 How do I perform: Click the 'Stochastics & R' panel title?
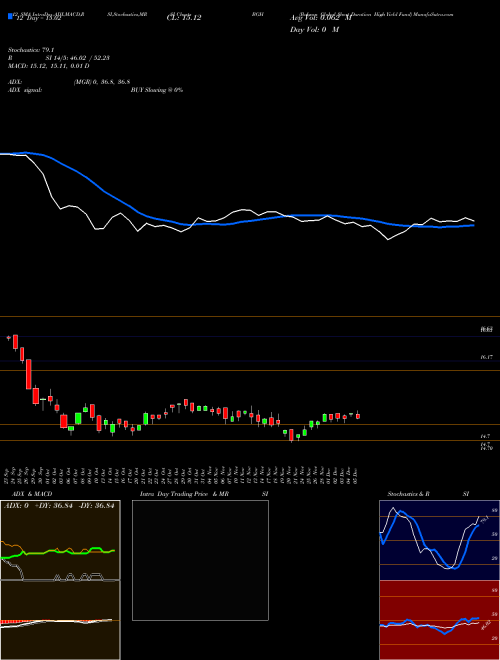click(x=408, y=494)
